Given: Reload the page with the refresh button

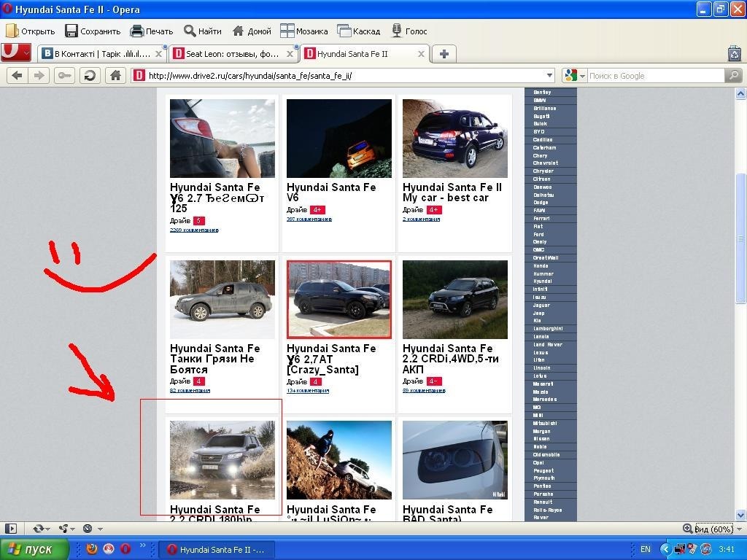Looking at the screenshot, I should tap(90, 75).
